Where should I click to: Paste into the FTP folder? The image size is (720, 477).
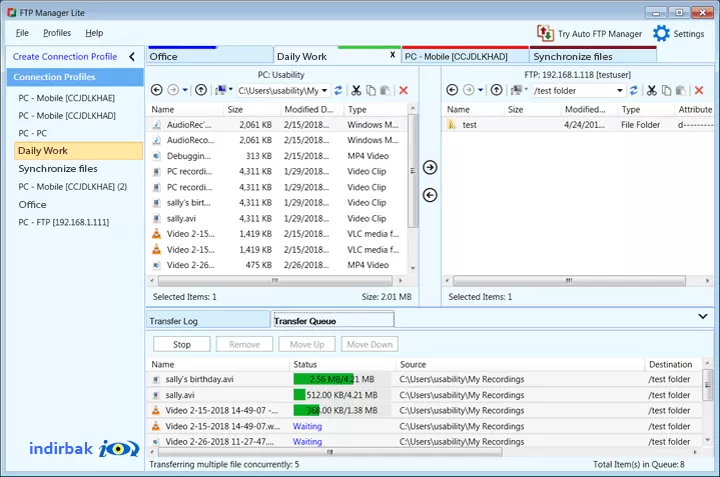(x=681, y=90)
